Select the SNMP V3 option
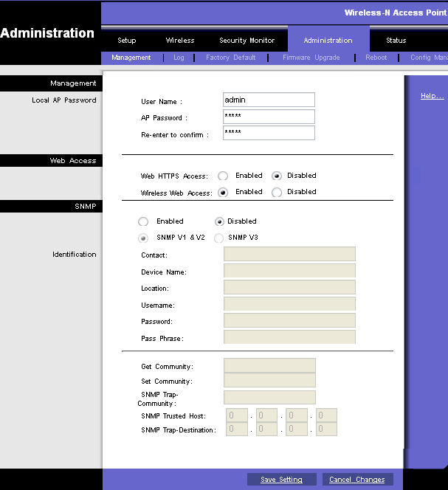The width and height of the screenshot is (448, 490). pyautogui.click(x=219, y=238)
